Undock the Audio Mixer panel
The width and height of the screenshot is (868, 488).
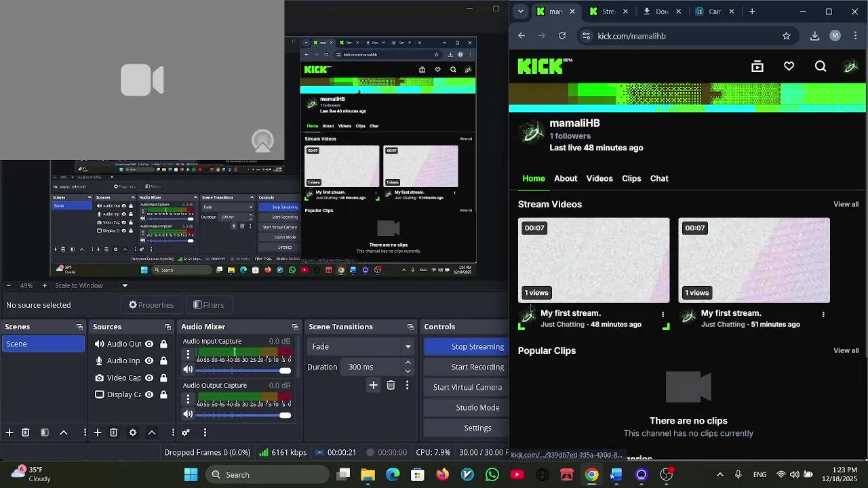pos(295,327)
